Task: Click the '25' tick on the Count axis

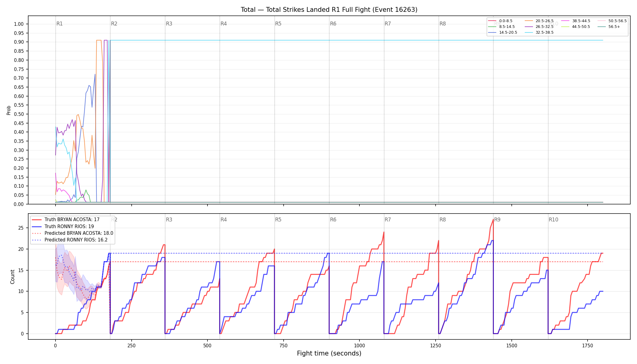Action: [x=21, y=228]
